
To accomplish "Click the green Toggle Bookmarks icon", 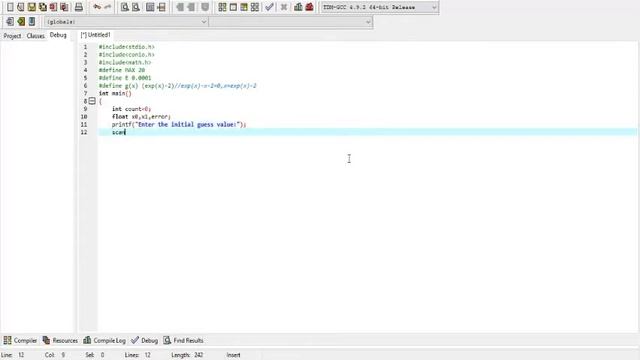I will click(21, 21).
